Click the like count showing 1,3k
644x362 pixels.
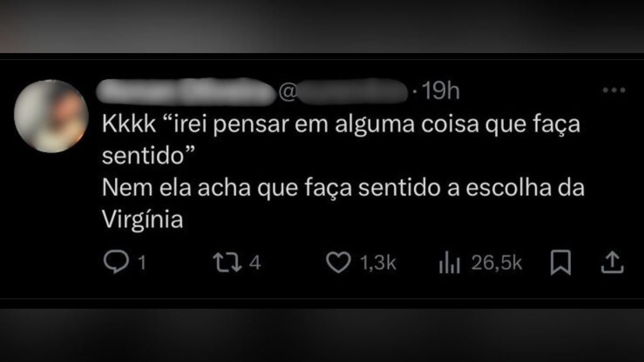click(377, 263)
